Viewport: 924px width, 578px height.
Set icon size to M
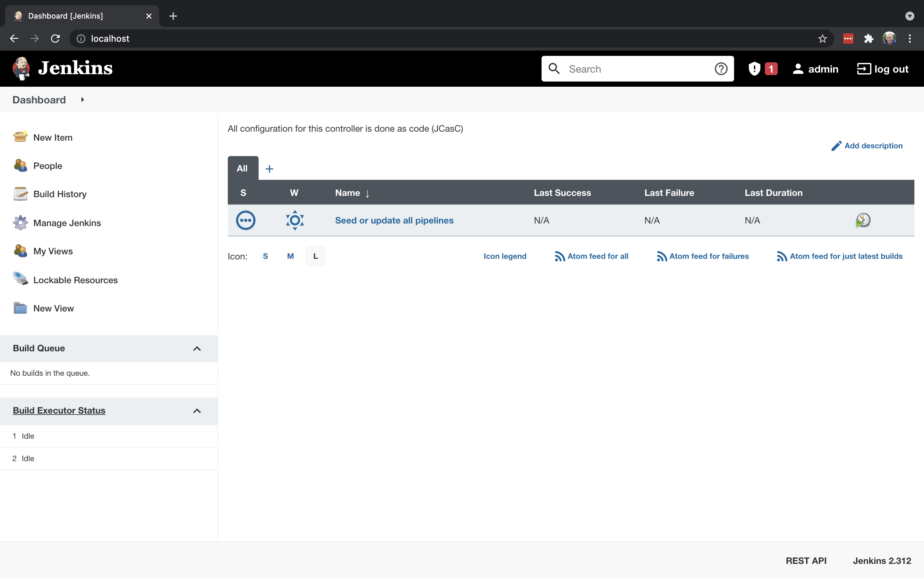(291, 256)
